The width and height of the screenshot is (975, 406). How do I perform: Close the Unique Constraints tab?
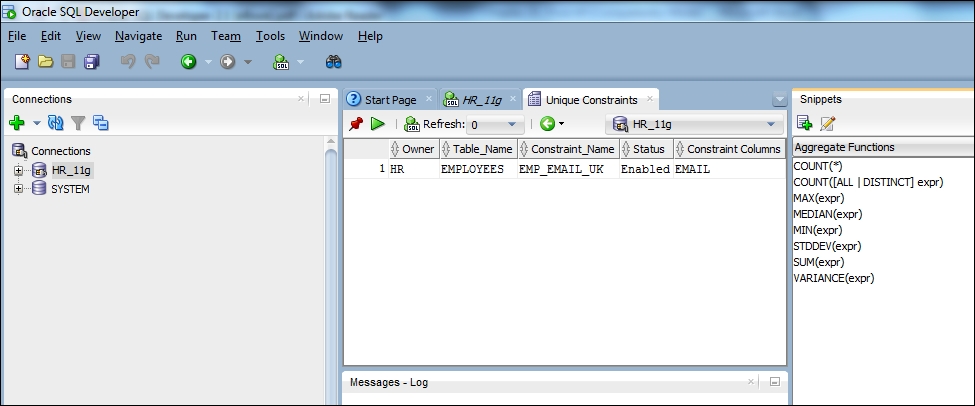[x=649, y=99]
